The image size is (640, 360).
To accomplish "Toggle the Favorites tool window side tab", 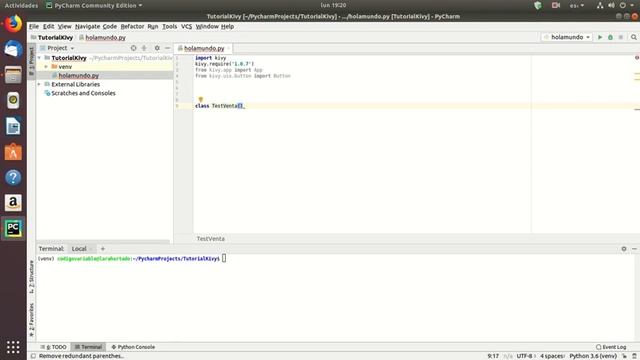I will click(x=31, y=320).
